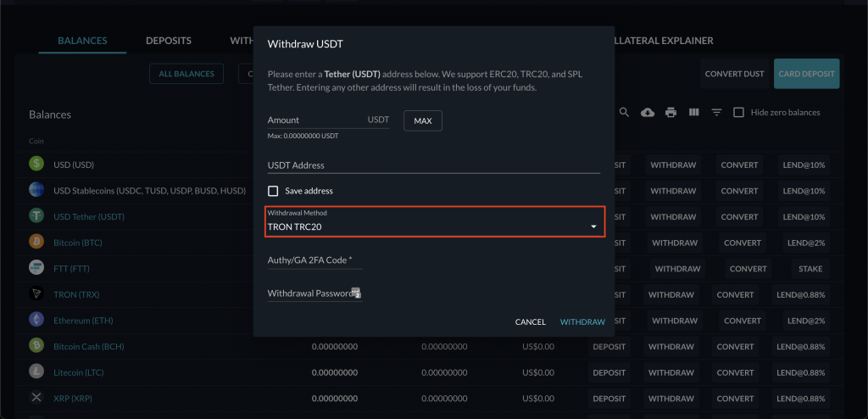Click DEPOSIT in the Litecoin row
Image resolution: width=868 pixels, height=419 pixels.
609,372
